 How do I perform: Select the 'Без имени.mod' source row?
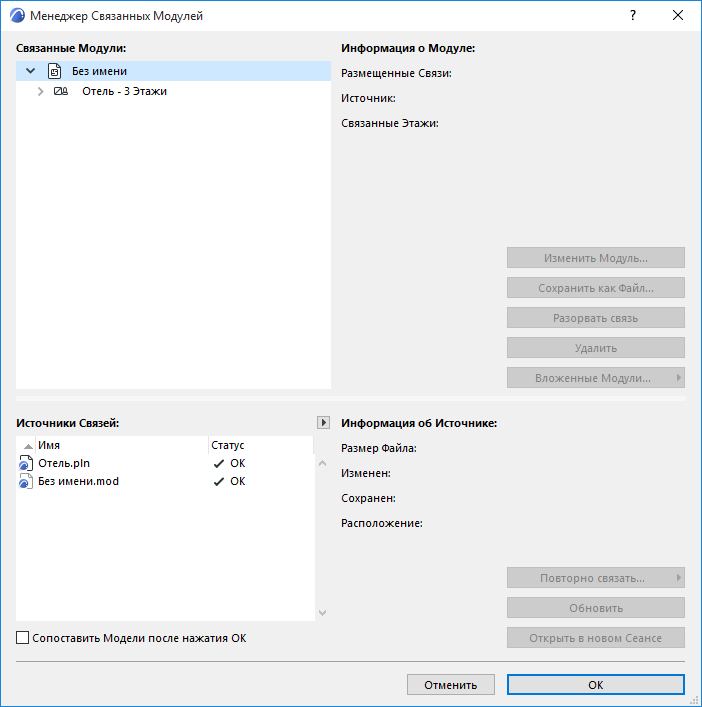[x=165, y=482]
